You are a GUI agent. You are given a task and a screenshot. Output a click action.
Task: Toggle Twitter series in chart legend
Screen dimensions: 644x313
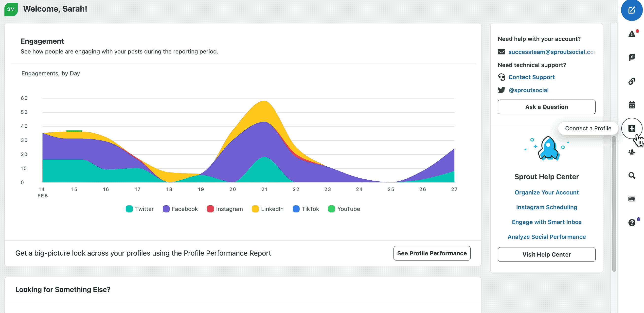140,209
